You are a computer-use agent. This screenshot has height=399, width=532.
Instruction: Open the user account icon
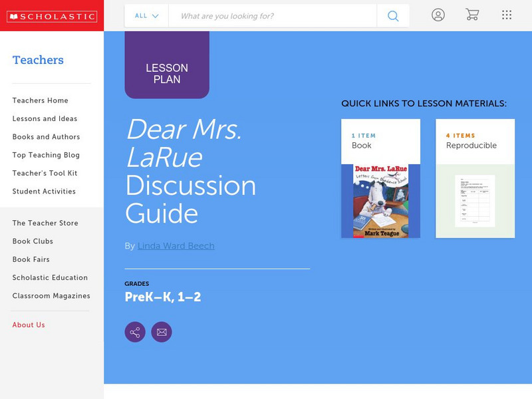[439, 15]
